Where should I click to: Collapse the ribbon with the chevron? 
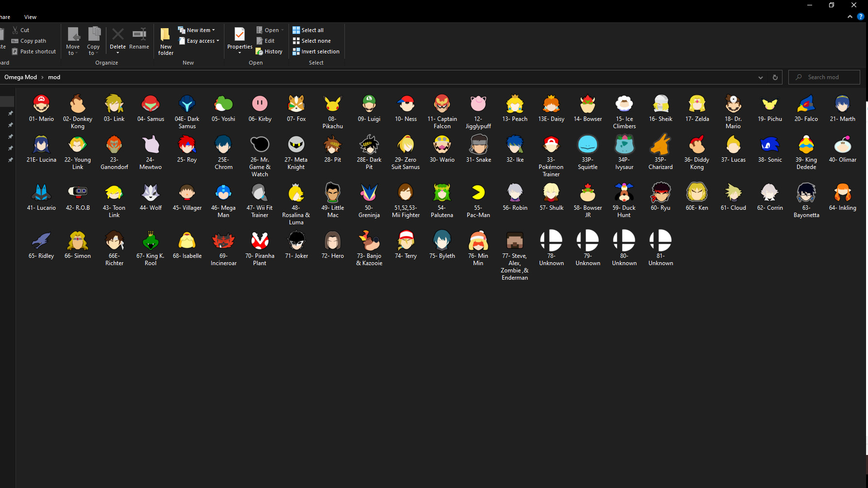850,17
